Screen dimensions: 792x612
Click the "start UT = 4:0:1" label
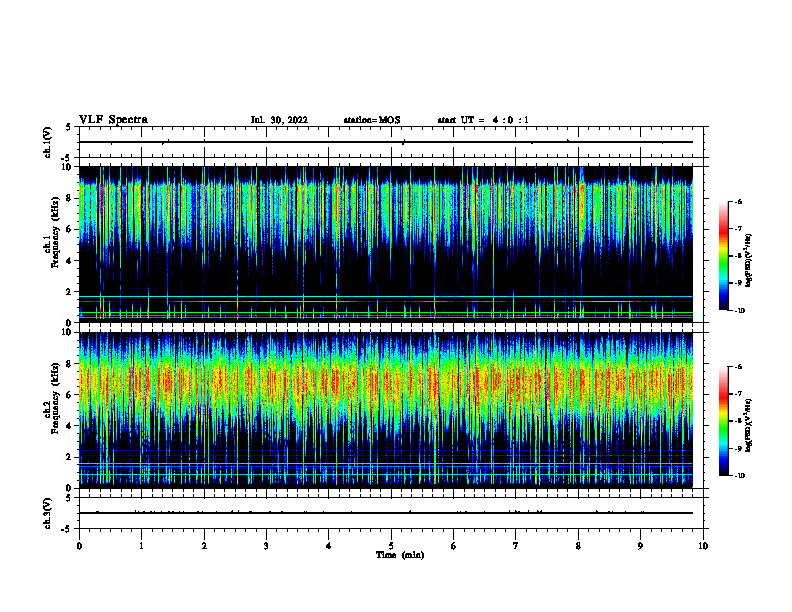[x=483, y=120]
